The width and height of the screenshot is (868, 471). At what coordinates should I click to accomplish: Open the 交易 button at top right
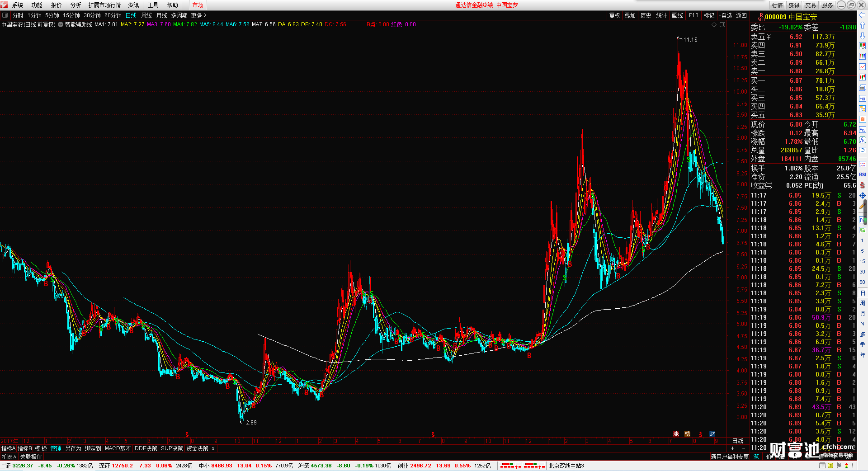(811, 5)
